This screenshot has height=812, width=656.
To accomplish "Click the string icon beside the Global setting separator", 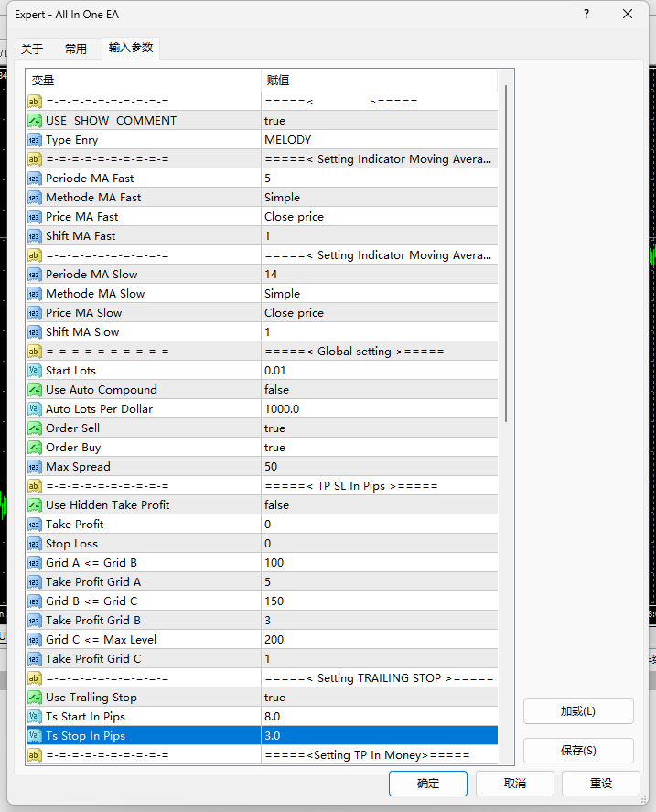I will 35,352.
